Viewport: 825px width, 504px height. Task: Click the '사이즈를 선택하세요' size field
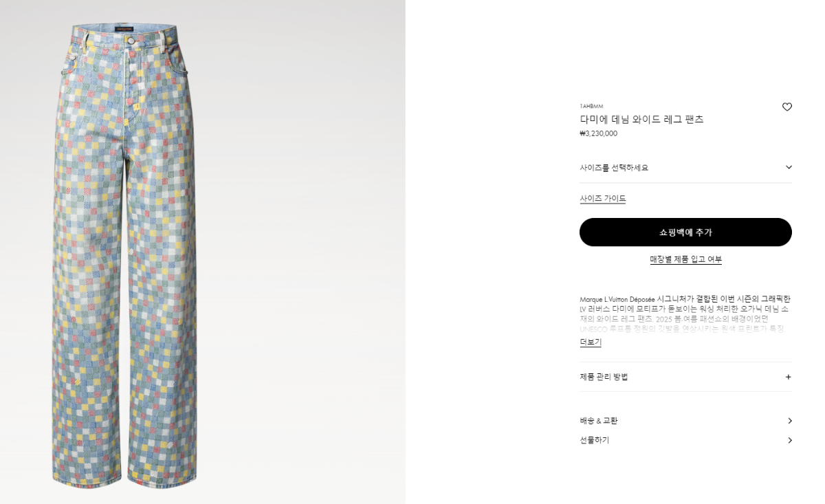tap(685, 168)
